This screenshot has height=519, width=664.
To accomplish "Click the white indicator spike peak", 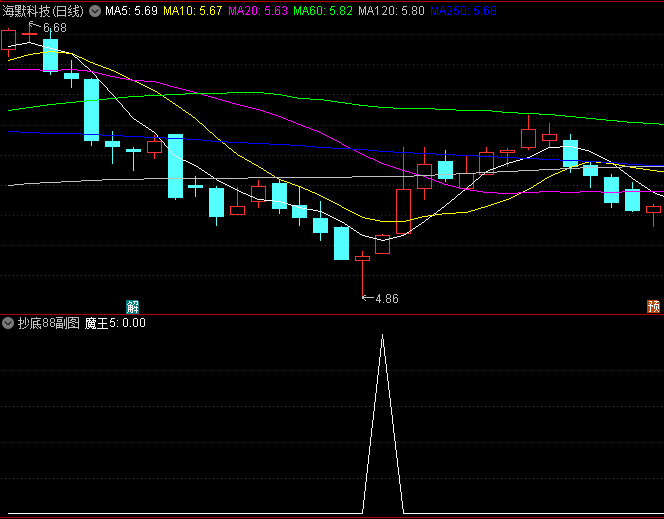I will click(382, 335).
